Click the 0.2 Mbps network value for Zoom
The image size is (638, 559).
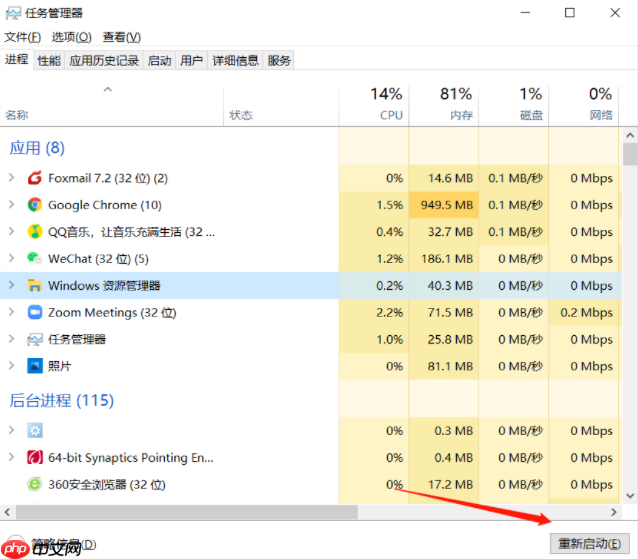pyautogui.click(x=586, y=312)
